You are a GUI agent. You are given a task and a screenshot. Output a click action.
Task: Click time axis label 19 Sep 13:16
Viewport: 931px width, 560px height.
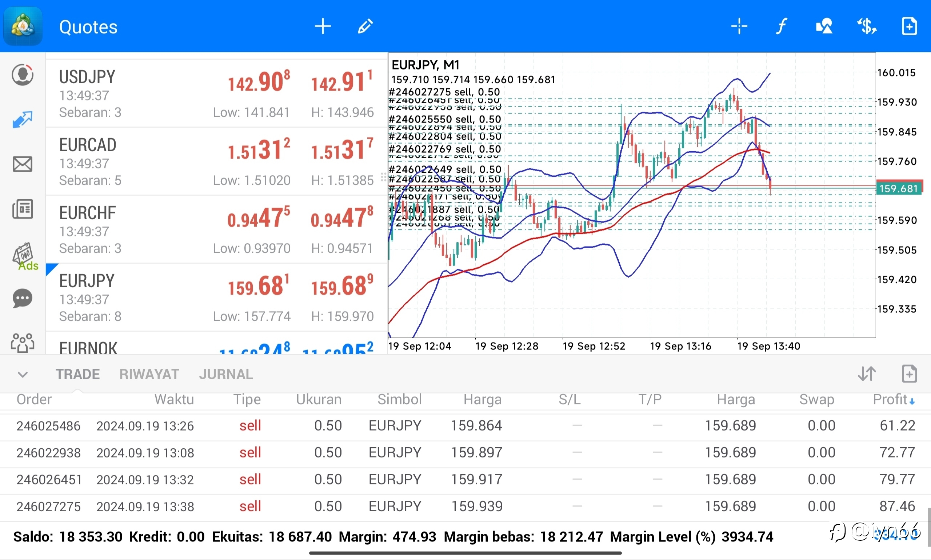point(680,346)
